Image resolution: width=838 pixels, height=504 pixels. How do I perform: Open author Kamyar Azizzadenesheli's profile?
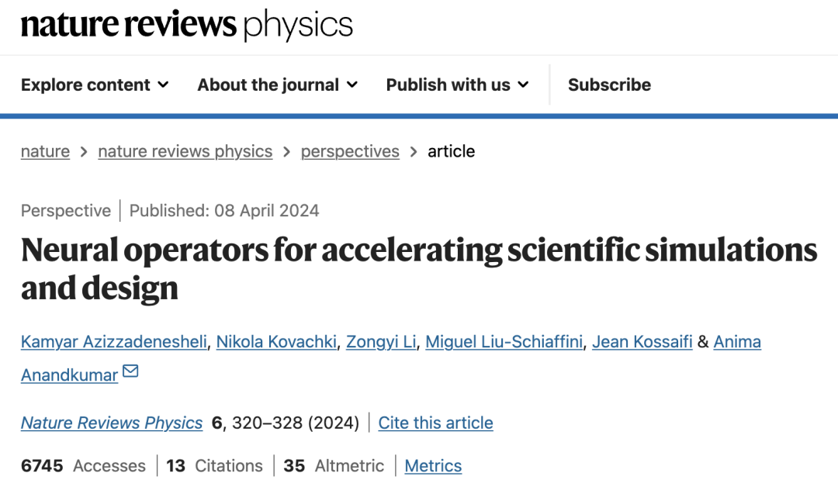[113, 341]
